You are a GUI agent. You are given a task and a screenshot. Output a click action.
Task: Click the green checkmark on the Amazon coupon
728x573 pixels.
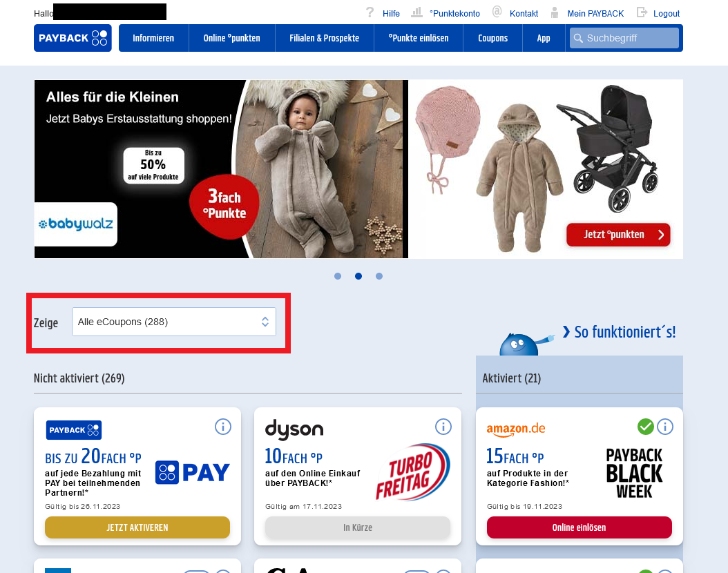click(x=645, y=427)
